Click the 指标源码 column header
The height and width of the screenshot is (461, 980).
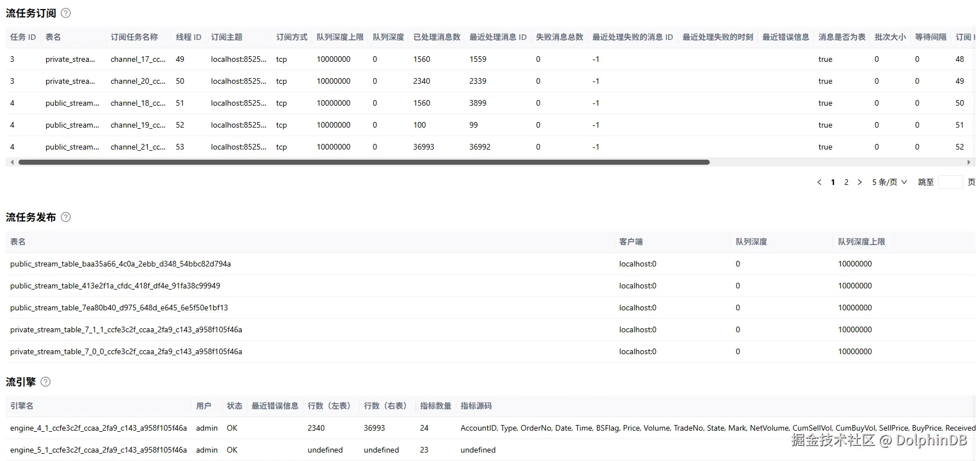477,406
